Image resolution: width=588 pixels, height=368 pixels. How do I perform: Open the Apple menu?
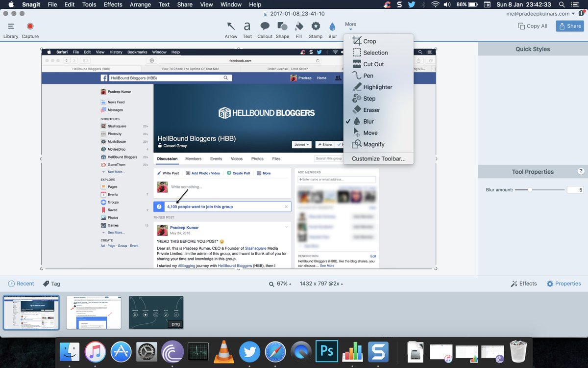(x=11, y=4)
